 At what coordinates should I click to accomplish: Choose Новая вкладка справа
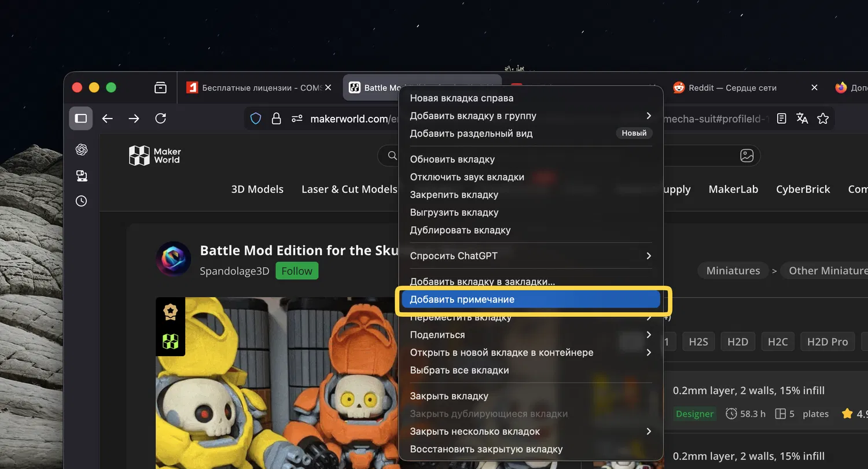tap(531, 98)
